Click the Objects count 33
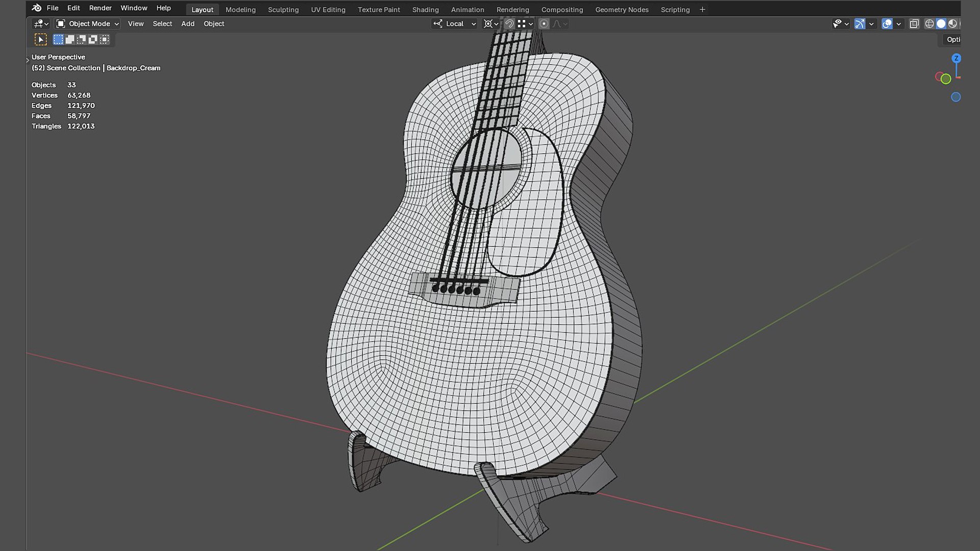This screenshot has height=551, width=980. (x=71, y=85)
